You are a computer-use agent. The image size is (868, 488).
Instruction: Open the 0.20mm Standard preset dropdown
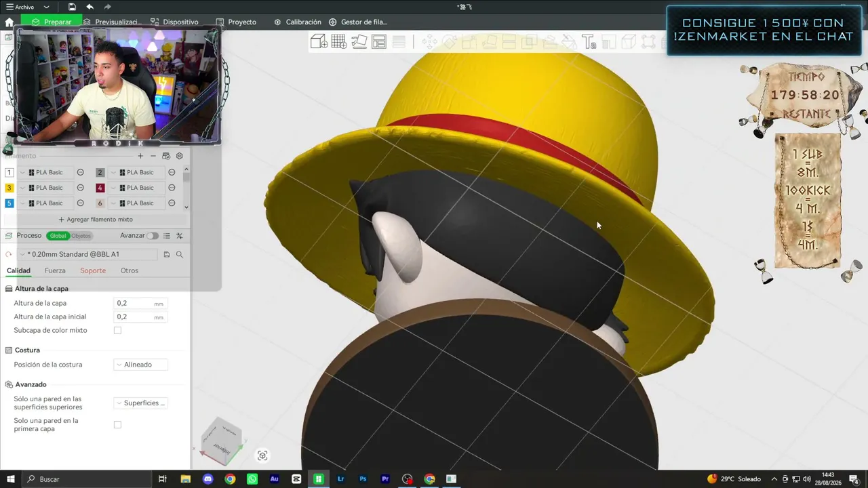[x=88, y=254]
